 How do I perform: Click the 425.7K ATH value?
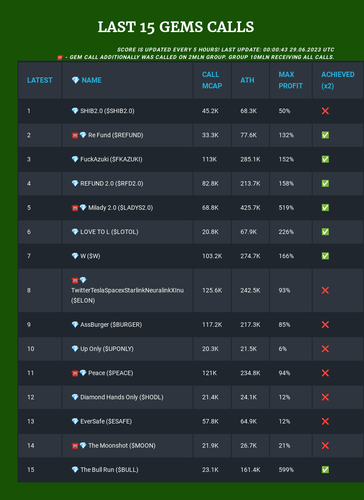(250, 208)
